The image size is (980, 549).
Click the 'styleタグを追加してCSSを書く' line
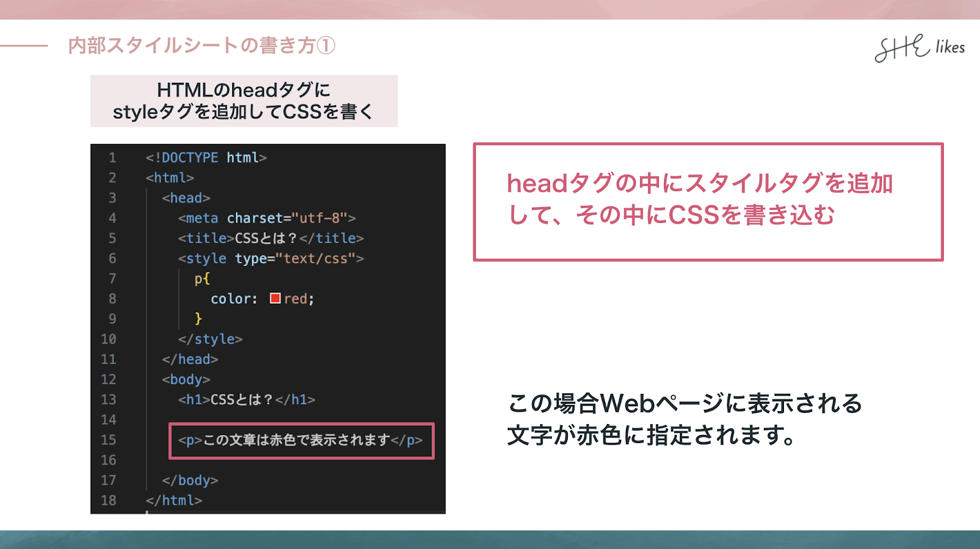pos(244,112)
